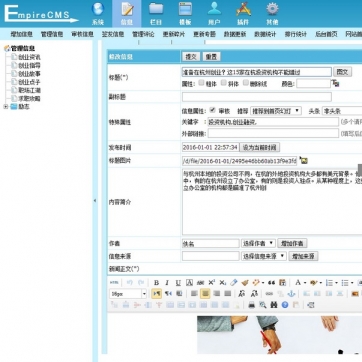Open 增加信息 in submenu bar
This screenshot has height=362, width=362.
pos(21,34)
